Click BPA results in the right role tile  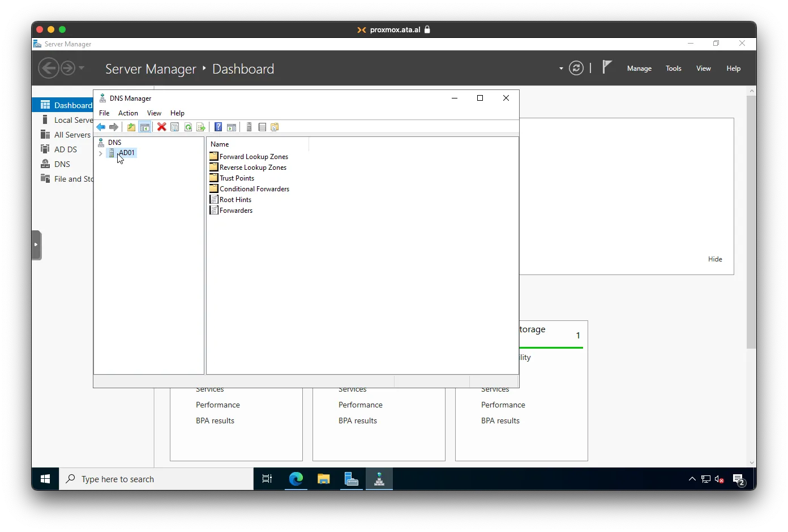click(500, 421)
